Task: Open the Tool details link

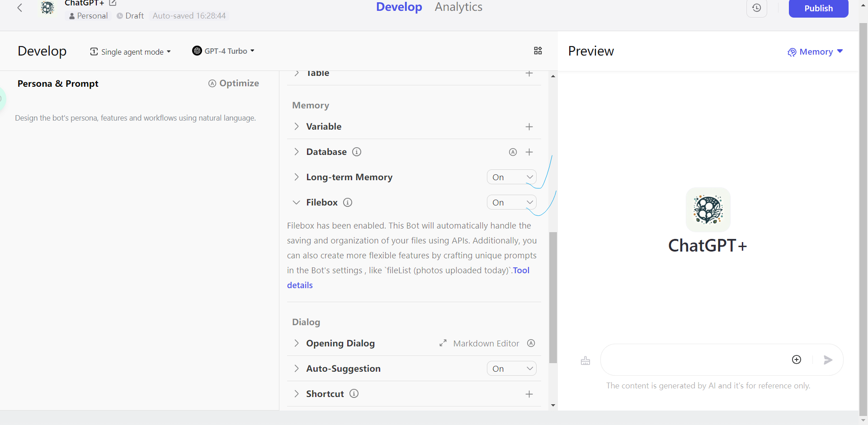Action: click(x=521, y=271)
